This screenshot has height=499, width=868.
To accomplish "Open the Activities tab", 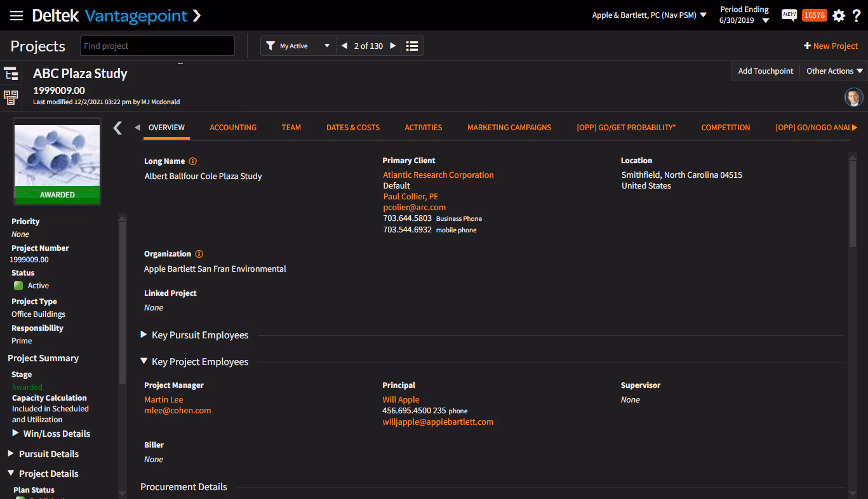I will click(424, 128).
